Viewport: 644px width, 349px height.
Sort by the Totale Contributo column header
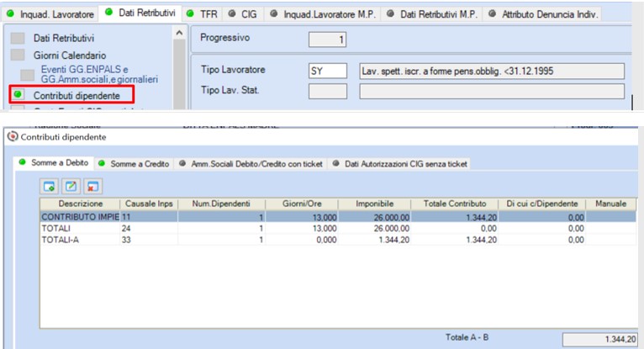pos(454,204)
